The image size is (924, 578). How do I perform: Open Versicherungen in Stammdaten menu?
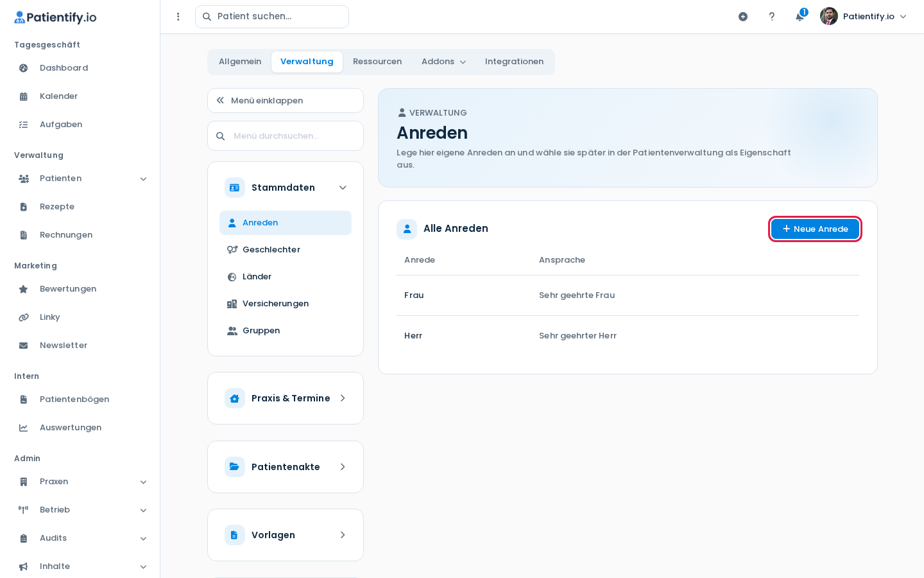(286, 304)
